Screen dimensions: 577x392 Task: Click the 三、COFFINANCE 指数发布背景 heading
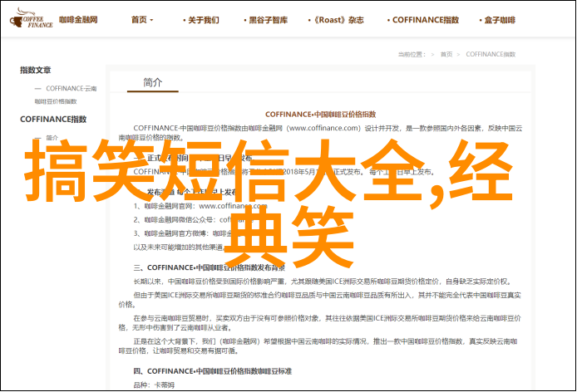[209, 267]
